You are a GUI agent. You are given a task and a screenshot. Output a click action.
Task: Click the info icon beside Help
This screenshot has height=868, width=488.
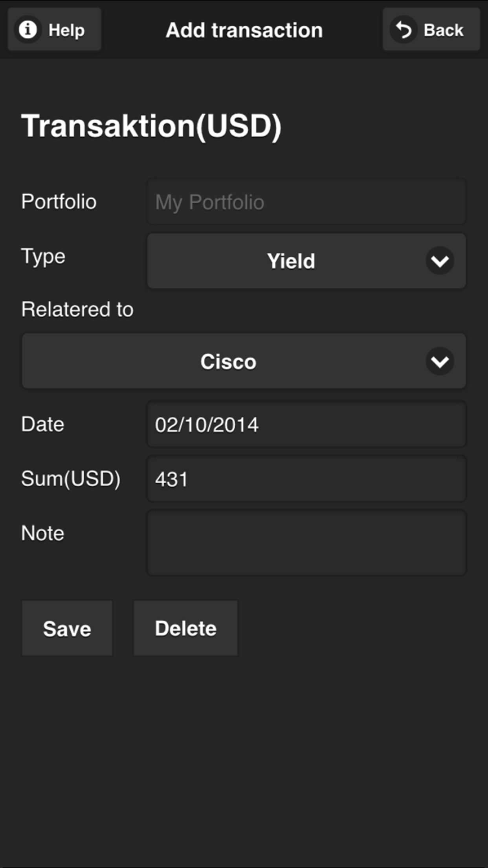(x=28, y=29)
